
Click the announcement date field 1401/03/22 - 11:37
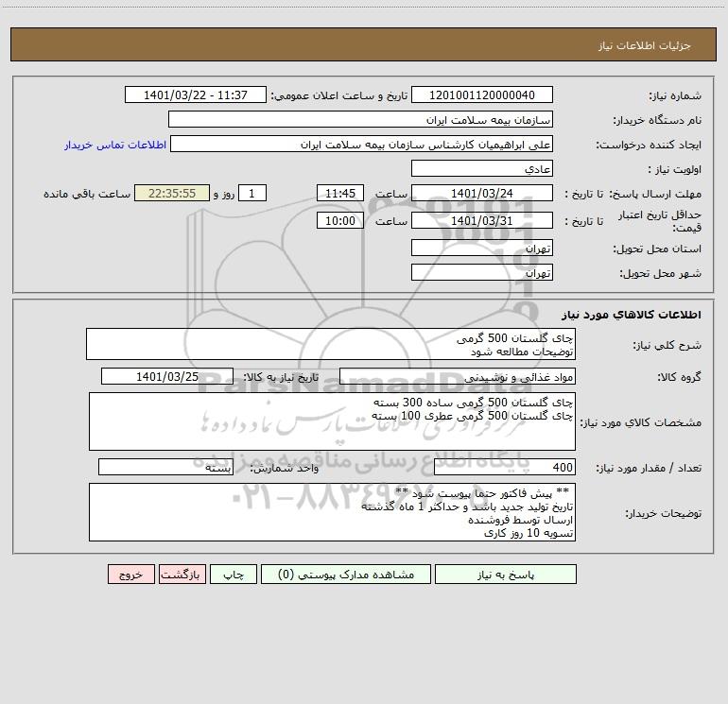coord(196,94)
